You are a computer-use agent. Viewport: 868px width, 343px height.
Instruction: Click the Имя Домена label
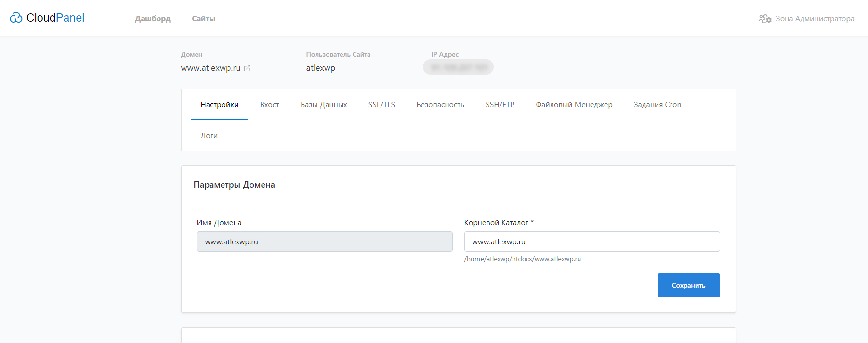(x=219, y=223)
